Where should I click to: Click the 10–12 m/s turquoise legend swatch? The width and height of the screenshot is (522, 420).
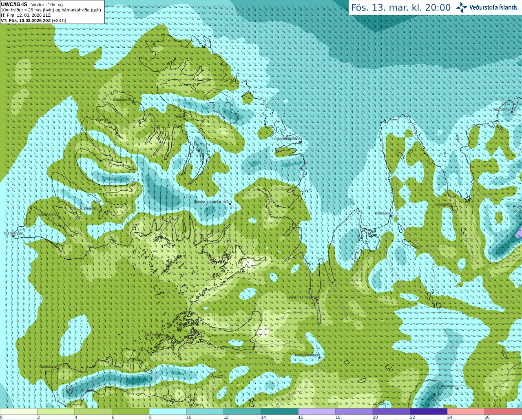[x=205, y=411]
